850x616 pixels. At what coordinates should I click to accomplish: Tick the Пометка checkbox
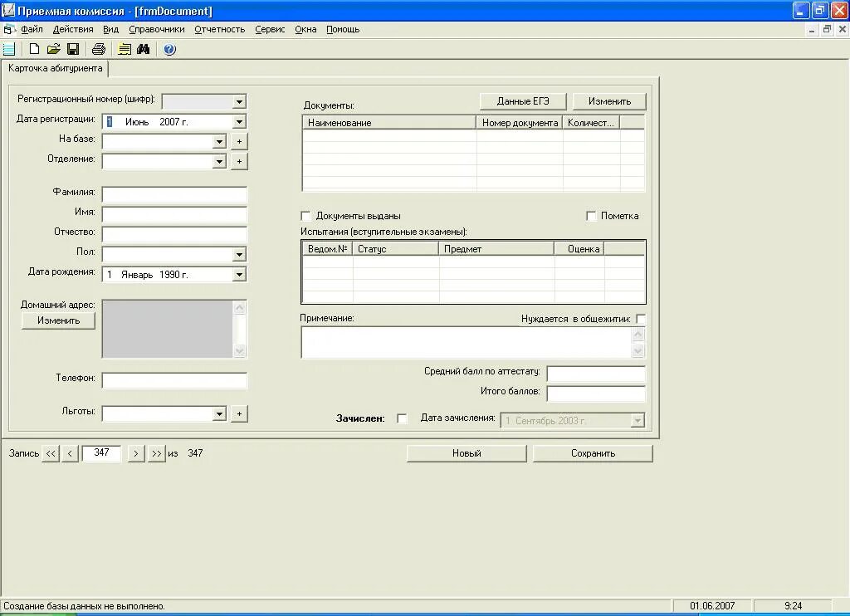(591, 216)
